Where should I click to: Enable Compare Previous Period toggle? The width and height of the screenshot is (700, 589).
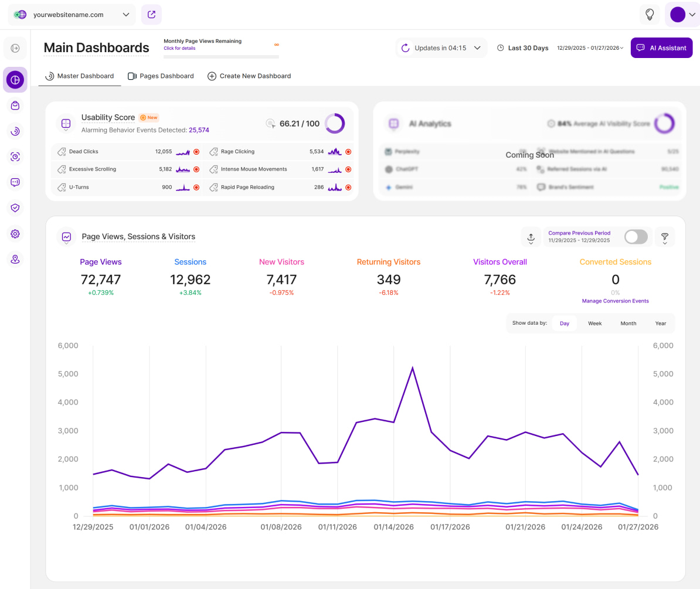click(x=636, y=237)
